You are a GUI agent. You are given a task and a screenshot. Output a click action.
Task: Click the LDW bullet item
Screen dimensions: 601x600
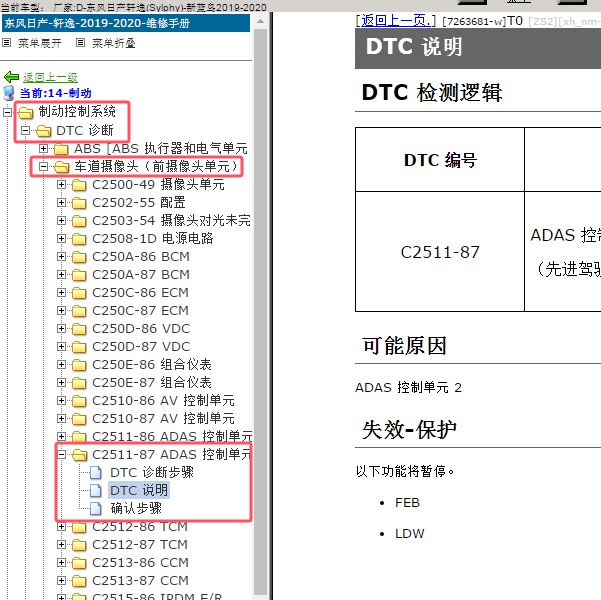[x=409, y=534]
